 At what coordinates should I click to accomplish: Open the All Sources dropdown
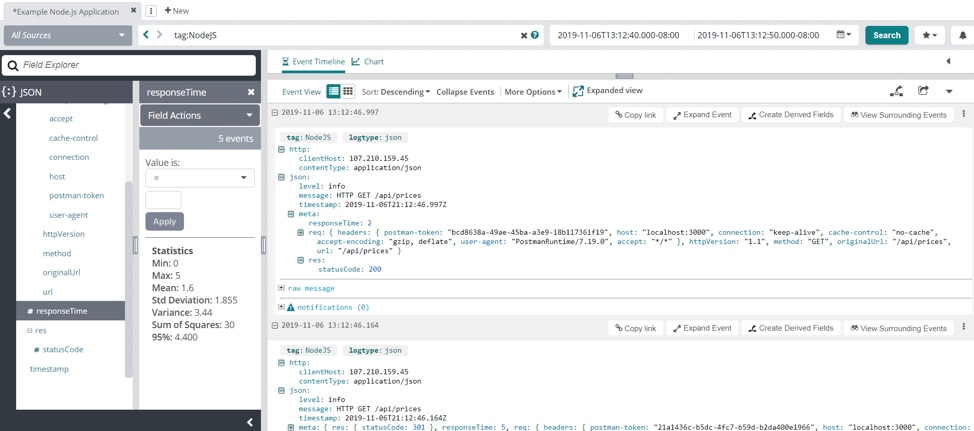tap(66, 35)
